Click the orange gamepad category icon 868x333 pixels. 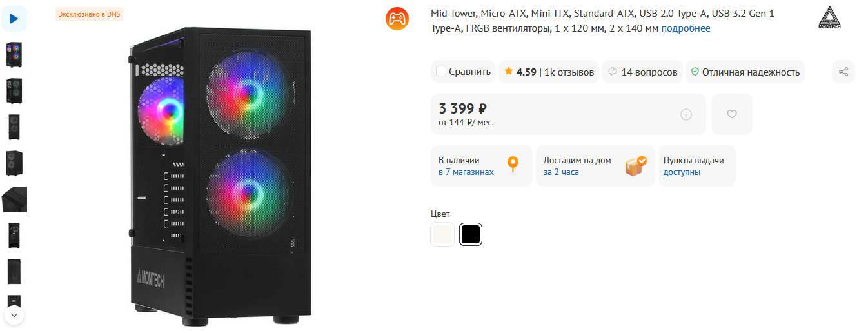pyautogui.click(x=397, y=19)
